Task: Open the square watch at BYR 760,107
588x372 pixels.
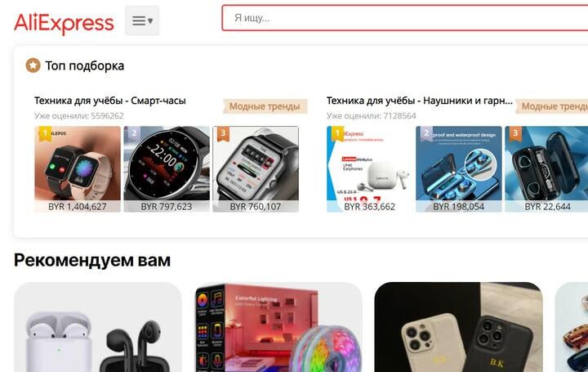Action: (256, 169)
